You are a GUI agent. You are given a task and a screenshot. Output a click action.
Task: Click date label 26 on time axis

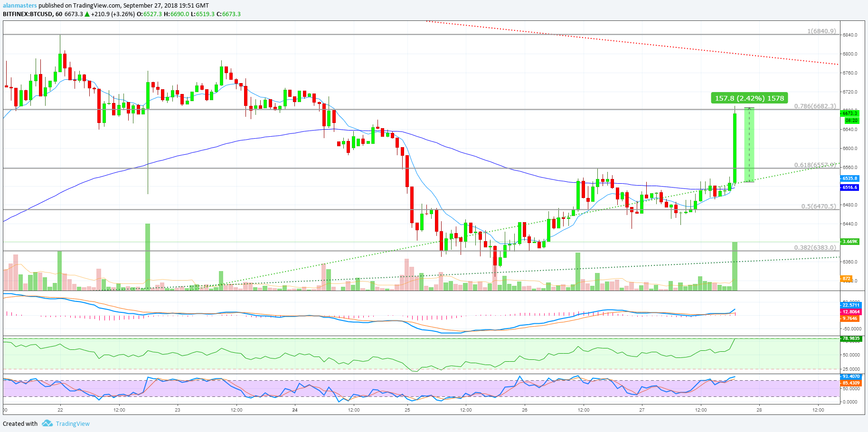525,410
